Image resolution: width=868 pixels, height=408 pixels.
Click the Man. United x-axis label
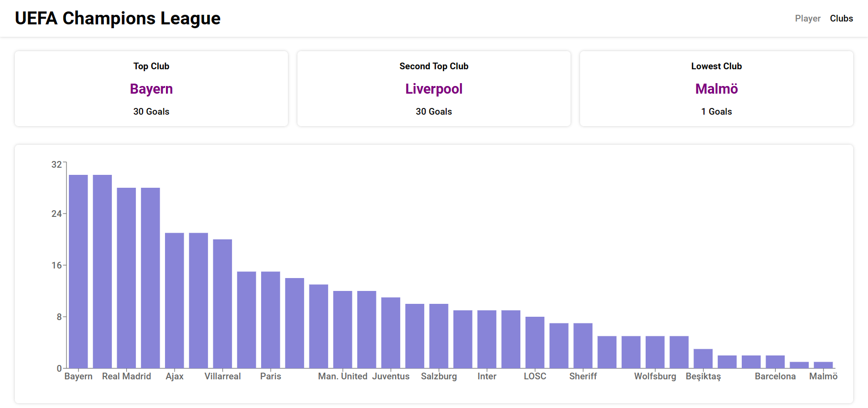point(342,376)
